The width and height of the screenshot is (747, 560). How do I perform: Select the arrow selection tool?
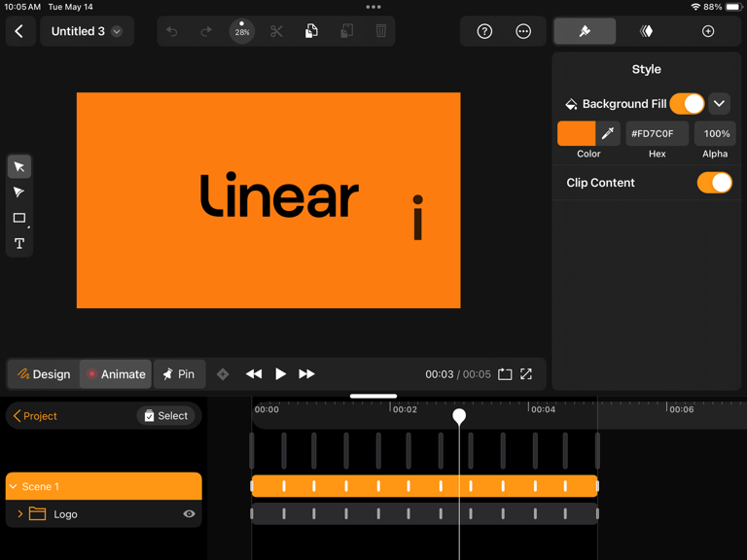(19, 166)
